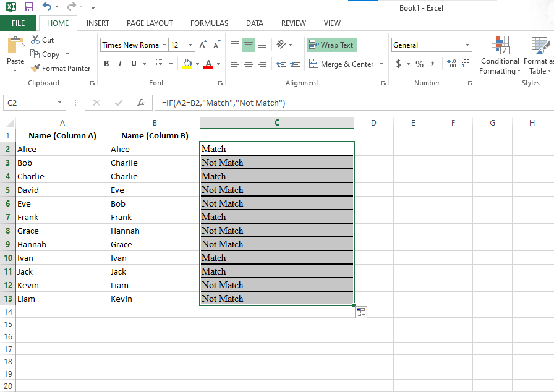Click the Increase Font Size icon
The height and width of the screenshot is (392, 554).
point(203,45)
